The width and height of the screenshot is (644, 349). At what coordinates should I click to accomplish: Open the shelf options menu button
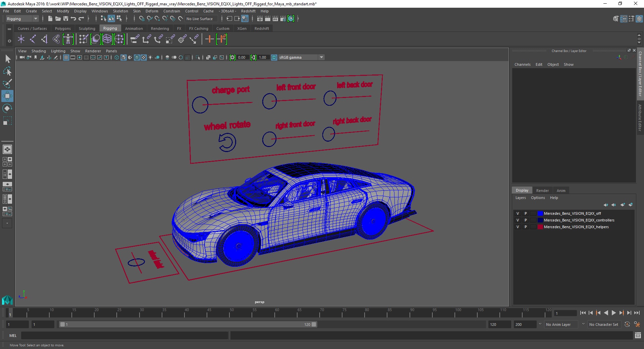click(x=9, y=41)
